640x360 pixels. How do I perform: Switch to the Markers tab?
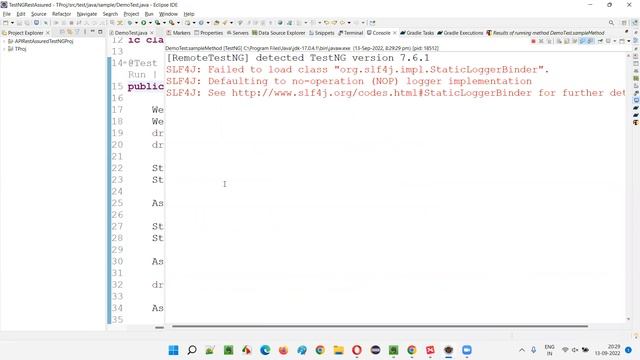[179, 33]
